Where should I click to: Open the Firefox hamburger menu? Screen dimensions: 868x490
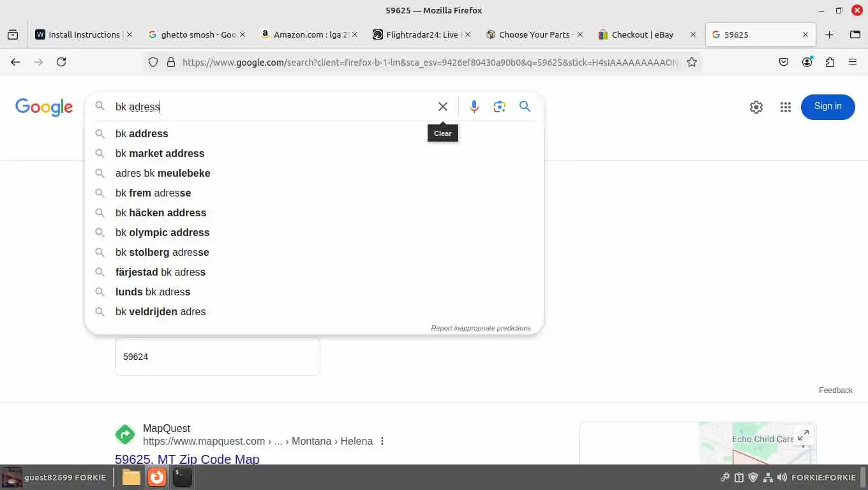tap(853, 62)
